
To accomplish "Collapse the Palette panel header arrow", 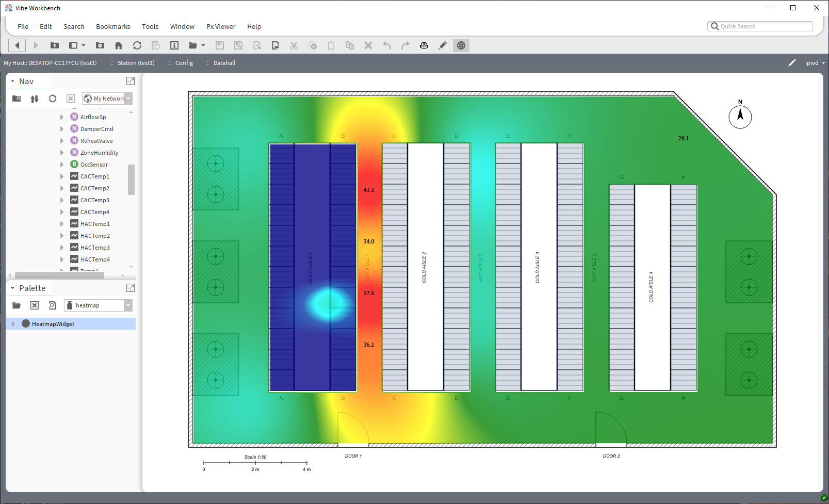I will click(x=12, y=288).
